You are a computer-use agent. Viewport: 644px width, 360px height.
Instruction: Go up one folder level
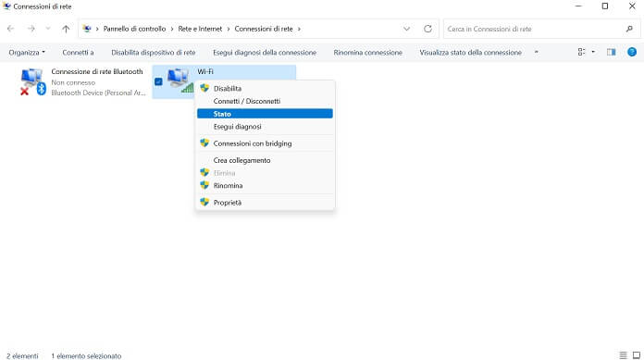pyautogui.click(x=66, y=29)
